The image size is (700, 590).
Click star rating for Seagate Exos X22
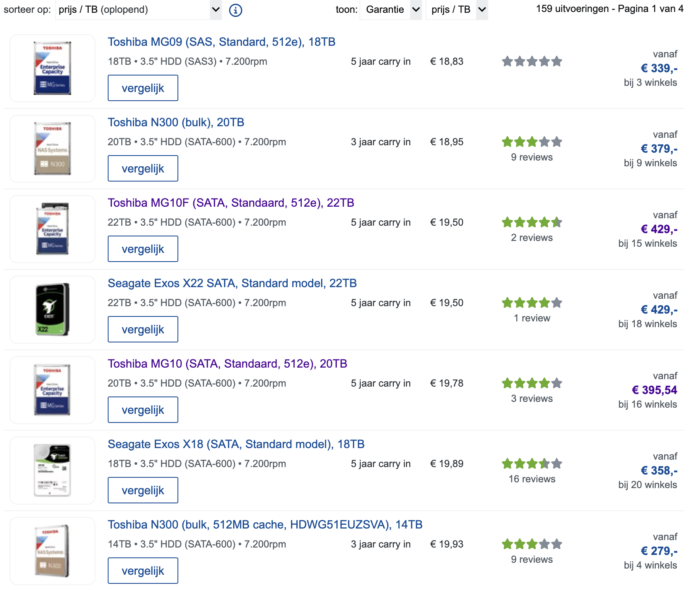[x=532, y=303]
